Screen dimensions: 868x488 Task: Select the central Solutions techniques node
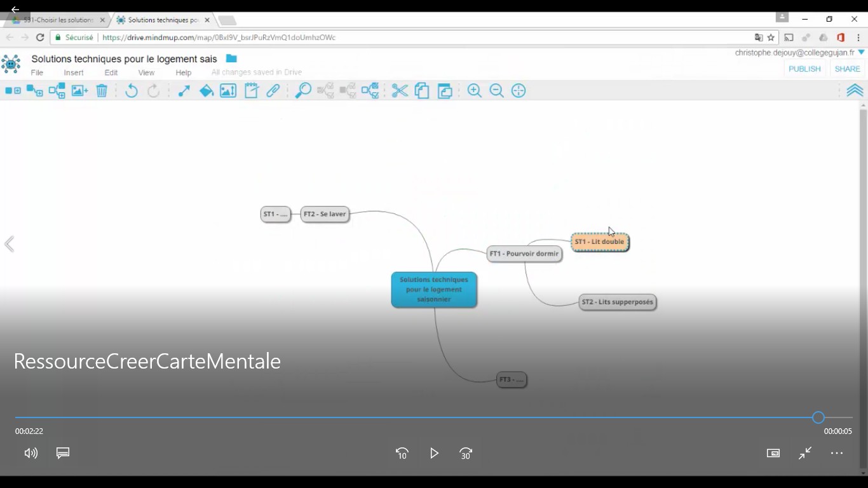coord(434,290)
